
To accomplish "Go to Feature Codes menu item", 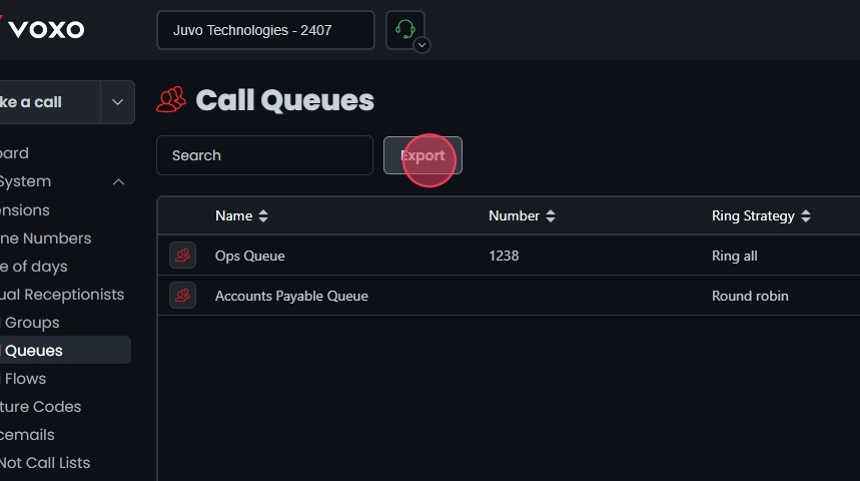I will pyautogui.click(x=40, y=407).
